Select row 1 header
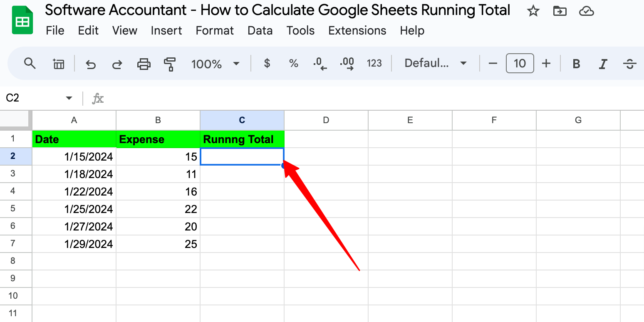The height and width of the screenshot is (322, 644). [16, 139]
